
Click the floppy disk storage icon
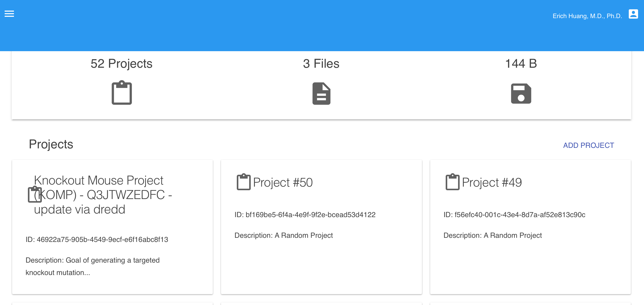coord(521,93)
